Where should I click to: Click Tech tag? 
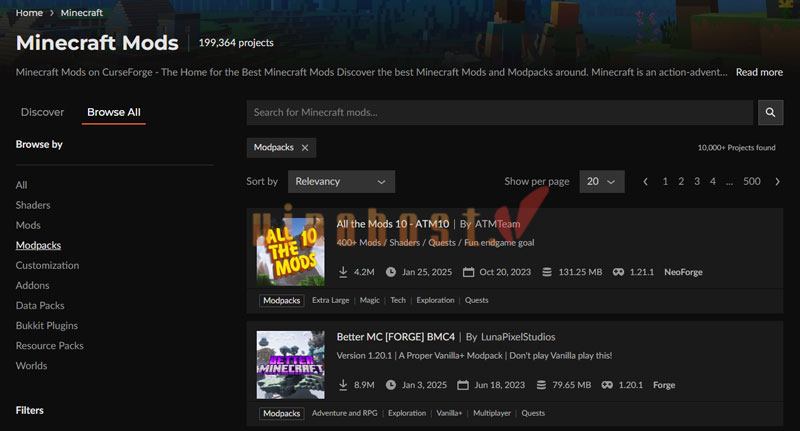point(398,300)
